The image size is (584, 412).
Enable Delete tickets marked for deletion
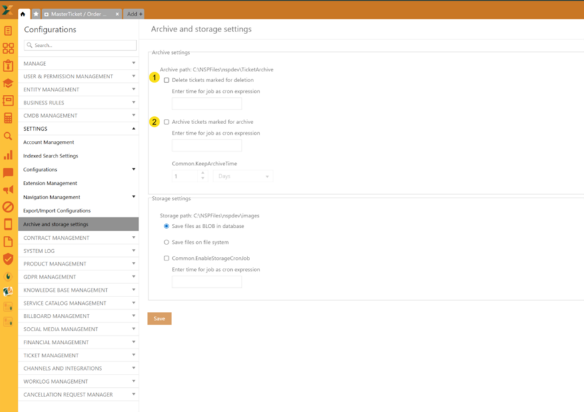pyautogui.click(x=166, y=80)
